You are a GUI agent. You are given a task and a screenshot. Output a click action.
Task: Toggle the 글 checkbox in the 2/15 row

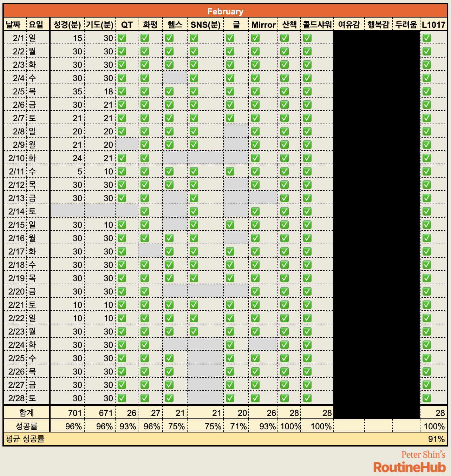pos(230,225)
